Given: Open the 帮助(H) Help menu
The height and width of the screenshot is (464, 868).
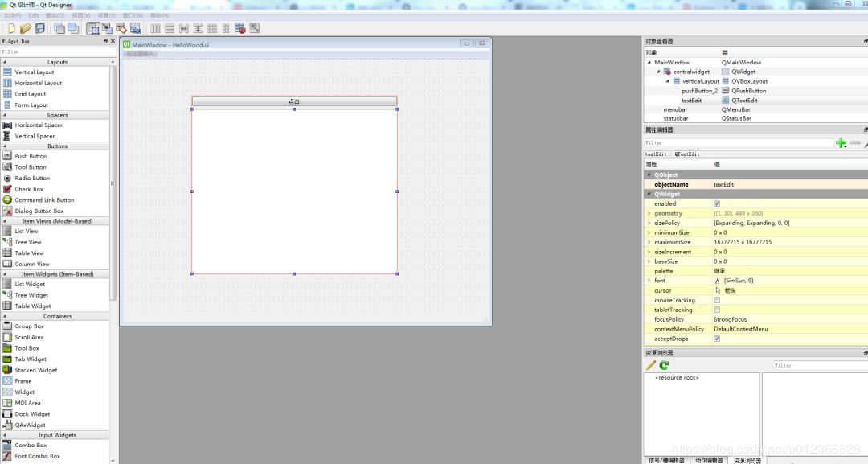Looking at the screenshot, I should [x=159, y=15].
